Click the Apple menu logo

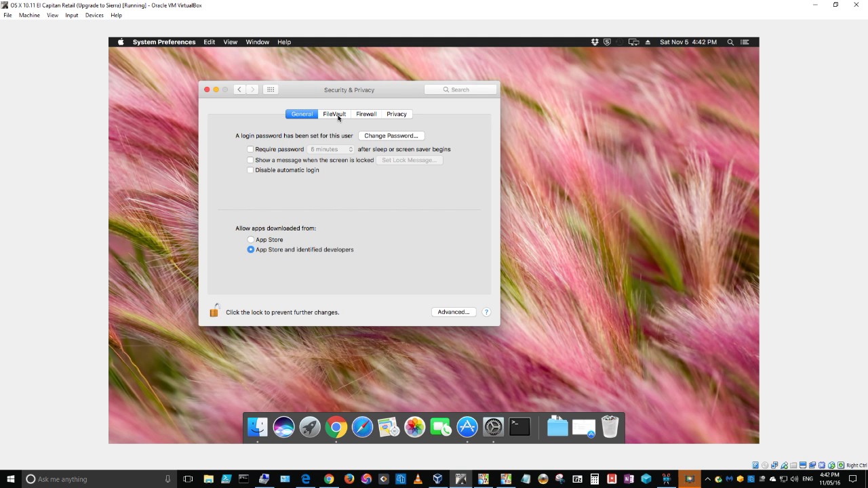[x=121, y=42]
